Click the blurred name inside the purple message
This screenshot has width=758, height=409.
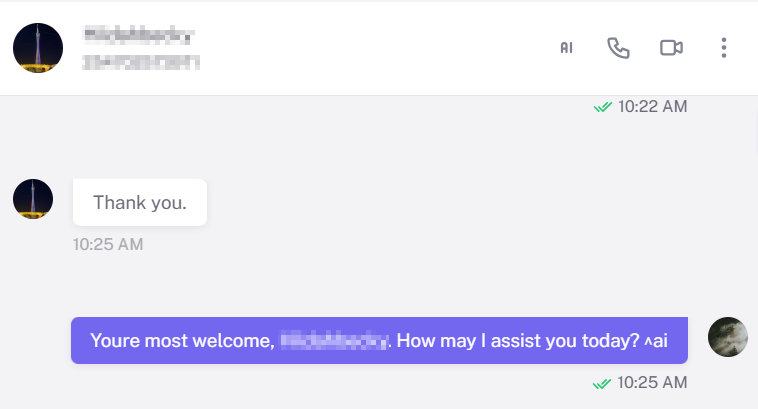[x=333, y=341]
